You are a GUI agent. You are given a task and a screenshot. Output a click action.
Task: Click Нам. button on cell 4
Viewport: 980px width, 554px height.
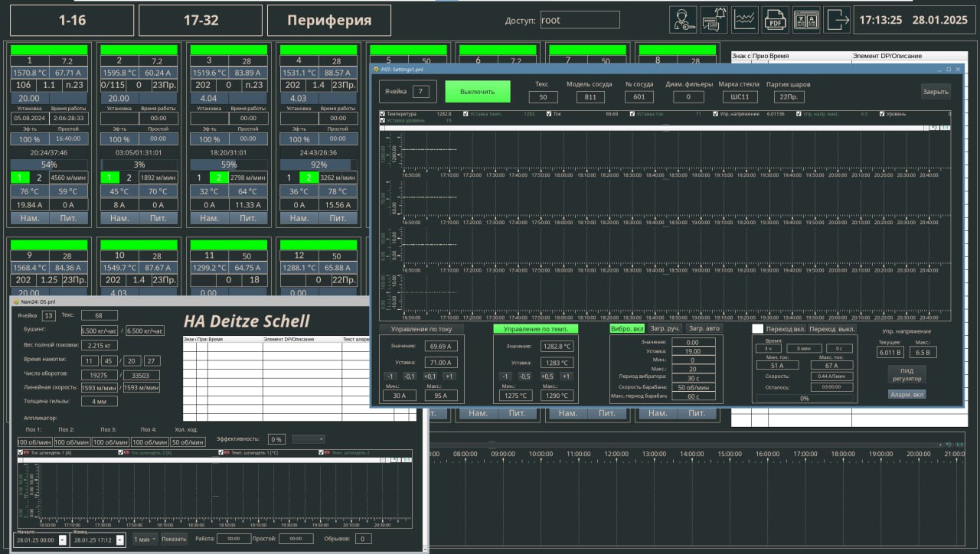pos(299,218)
